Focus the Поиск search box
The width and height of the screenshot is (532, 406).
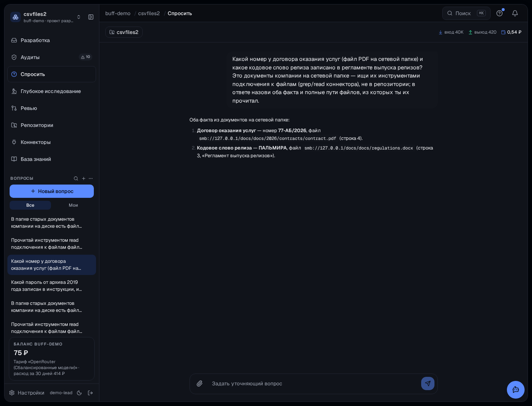(466, 13)
